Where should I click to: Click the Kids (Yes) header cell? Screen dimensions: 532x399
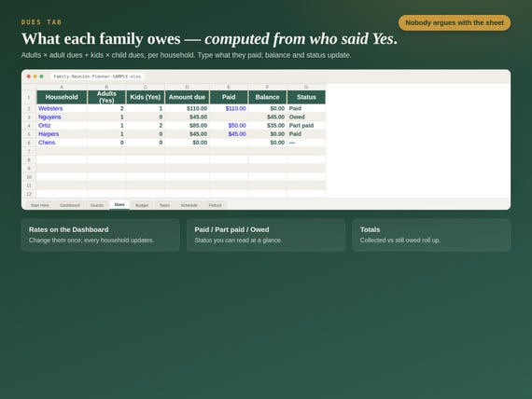coord(146,97)
